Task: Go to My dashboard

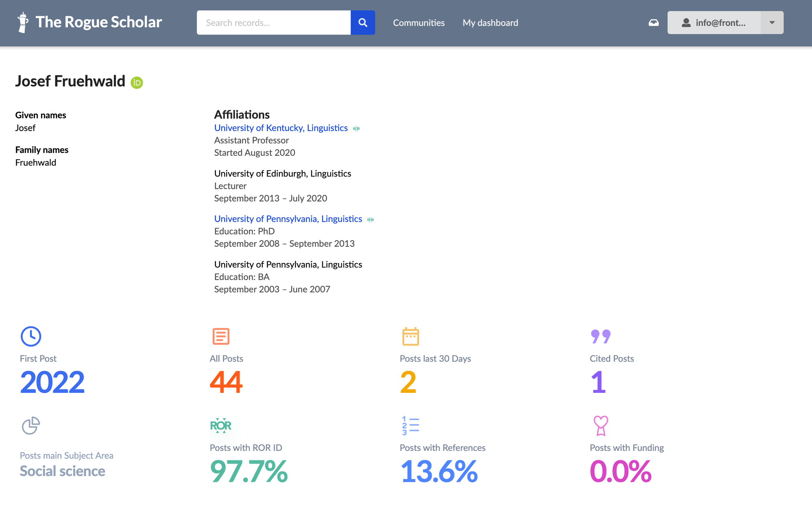Action: (490, 23)
